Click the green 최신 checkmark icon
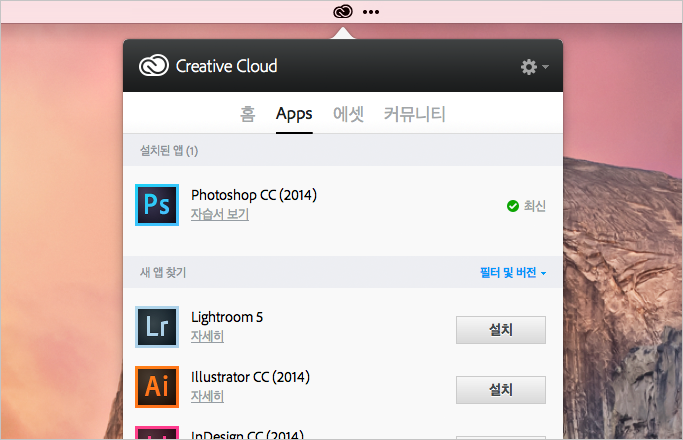This screenshot has width=683, height=440. tap(513, 206)
